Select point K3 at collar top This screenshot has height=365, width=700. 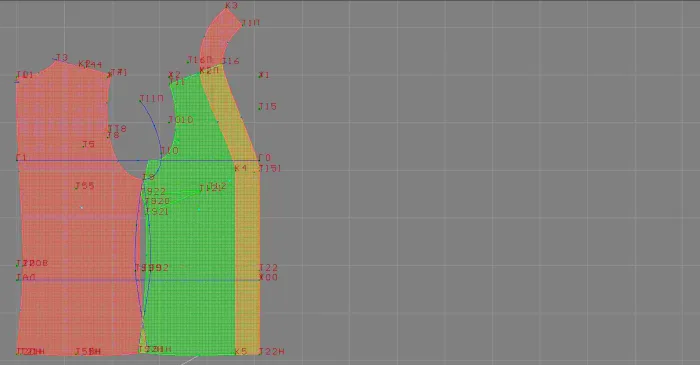pyautogui.click(x=231, y=5)
